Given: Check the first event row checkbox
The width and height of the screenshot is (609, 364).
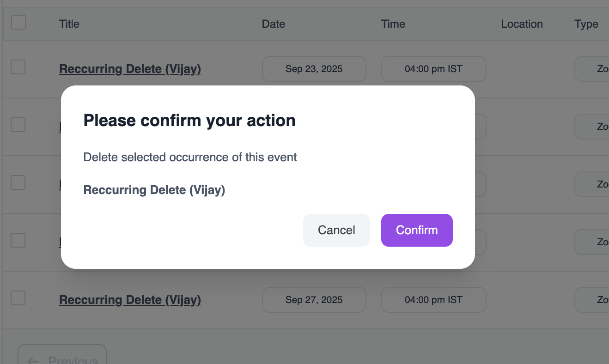Looking at the screenshot, I should (18, 67).
